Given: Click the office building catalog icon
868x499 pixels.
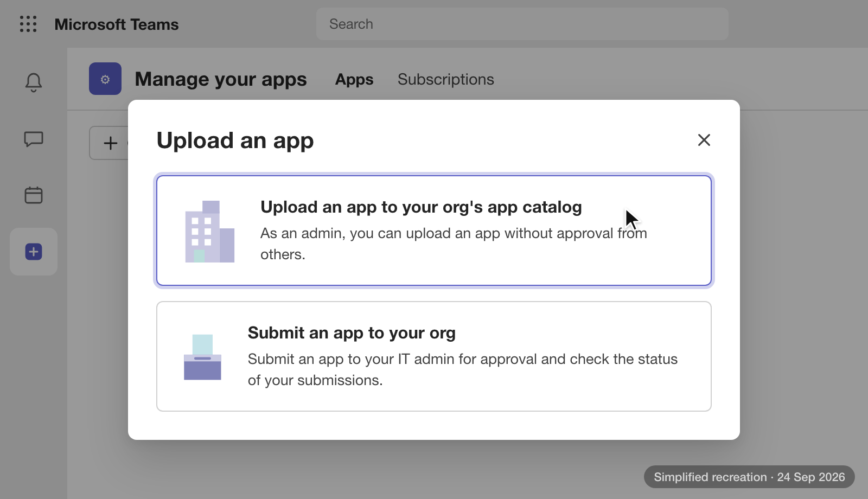Looking at the screenshot, I should 210,232.
